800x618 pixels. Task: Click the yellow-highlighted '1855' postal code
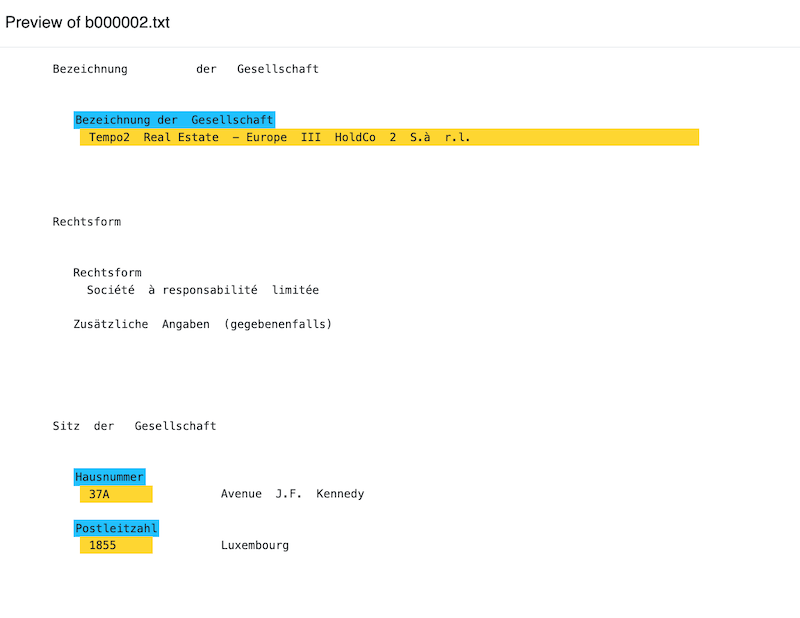[x=102, y=546]
